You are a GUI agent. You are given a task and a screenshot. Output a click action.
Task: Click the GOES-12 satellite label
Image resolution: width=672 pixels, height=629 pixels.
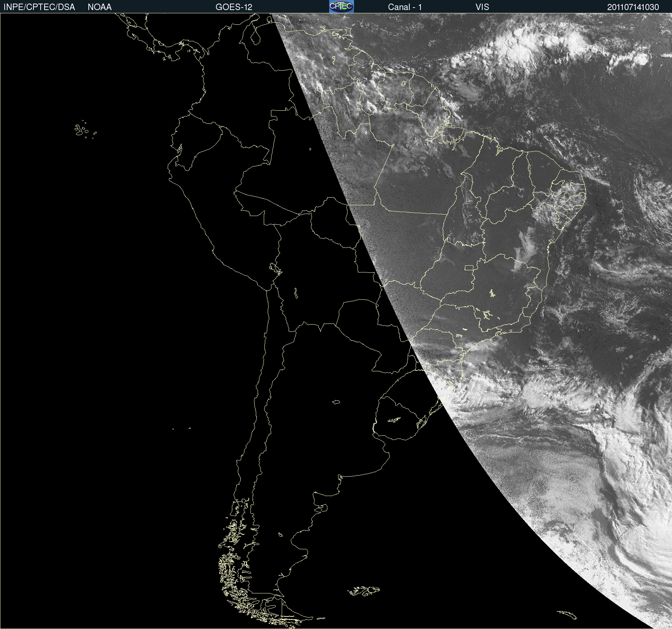click(234, 7)
